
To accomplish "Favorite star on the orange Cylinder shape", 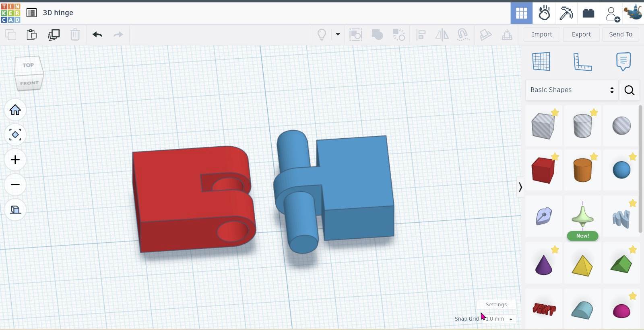I will coord(594,157).
